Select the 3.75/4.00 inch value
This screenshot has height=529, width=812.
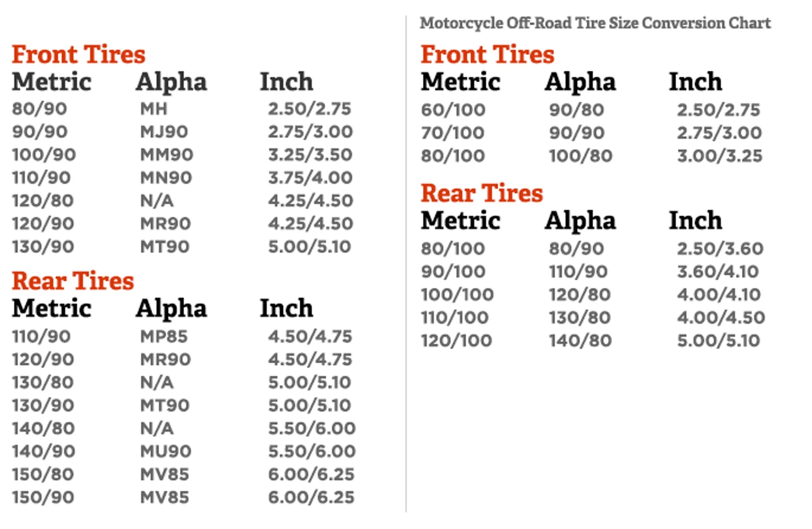[310, 178]
